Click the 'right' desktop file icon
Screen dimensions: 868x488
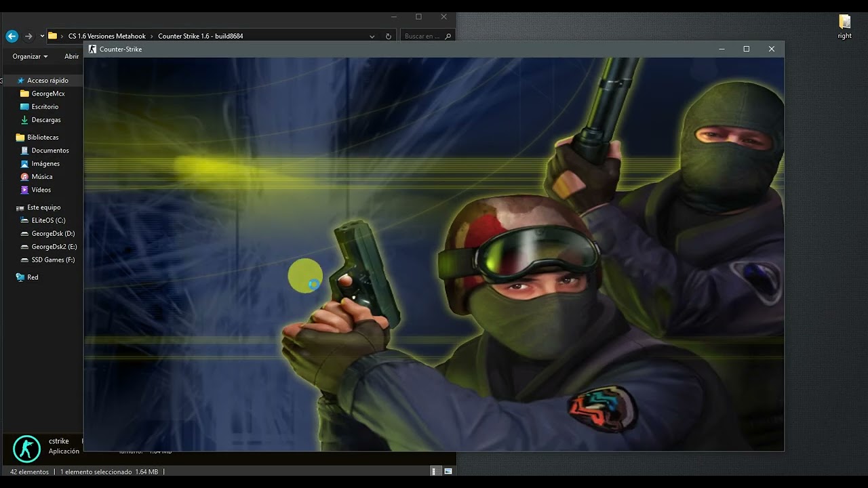[x=844, y=26]
